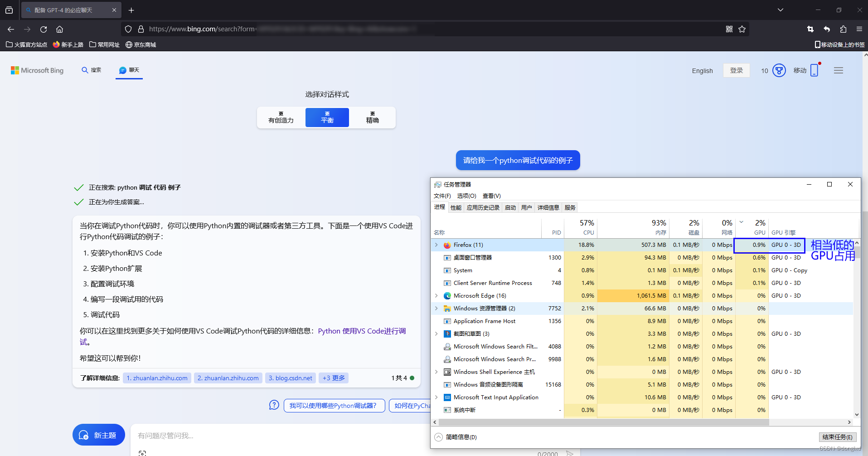Click suggestion 我可以使用哪些Python调试器?
The image size is (868, 456).
(x=334, y=406)
